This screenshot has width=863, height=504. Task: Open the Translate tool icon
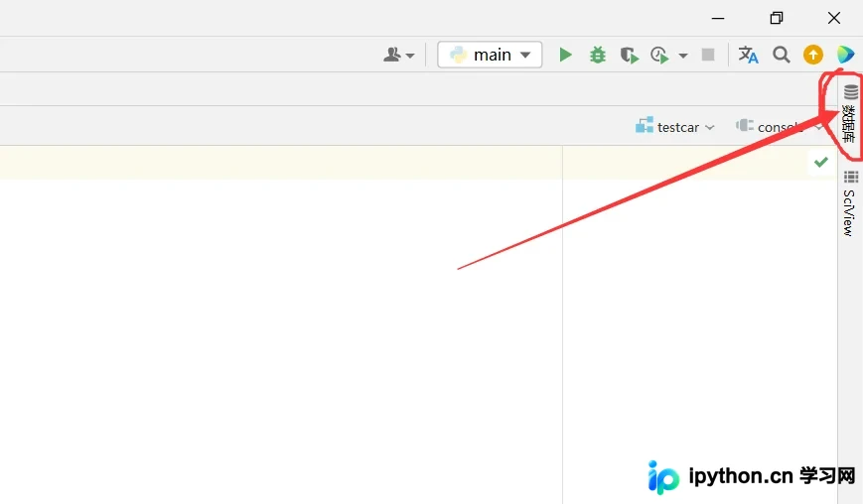point(748,55)
